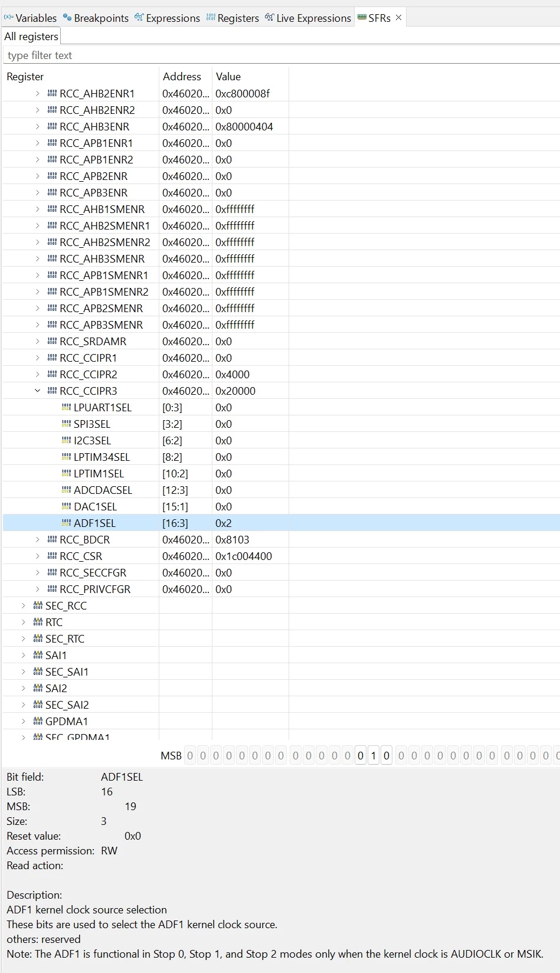Image resolution: width=560 pixels, height=973 pixels.
Task: Click the ADF1SEL bit field icon
Action: tap(66, 523)
